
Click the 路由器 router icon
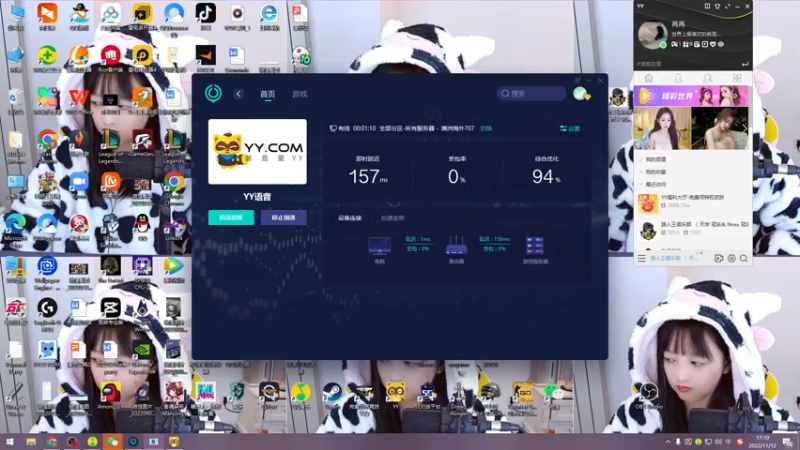(456, 246)
